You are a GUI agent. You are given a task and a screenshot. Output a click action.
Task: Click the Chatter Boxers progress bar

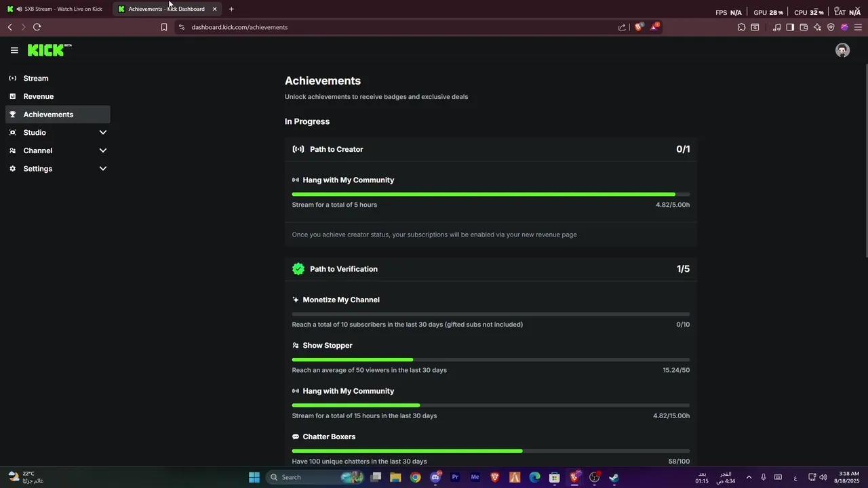click(x=491, y=451)
